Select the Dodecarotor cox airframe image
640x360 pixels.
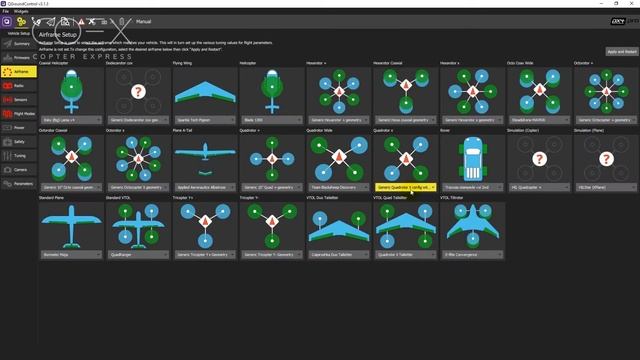click(x=138, y=91)
